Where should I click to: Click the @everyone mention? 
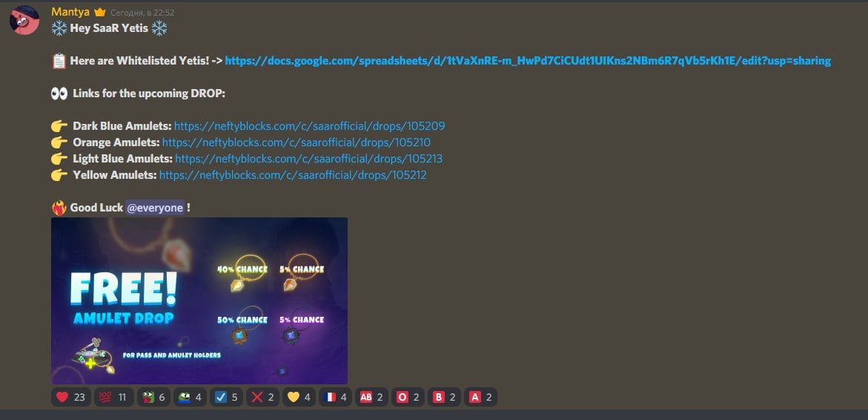point(154,208)
